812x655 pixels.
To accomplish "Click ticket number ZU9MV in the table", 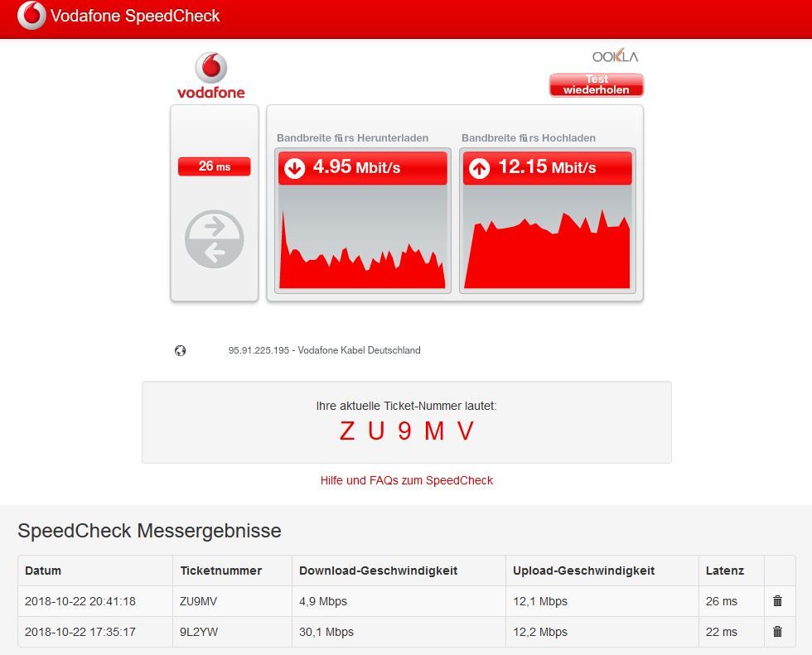I will point(198,601).
